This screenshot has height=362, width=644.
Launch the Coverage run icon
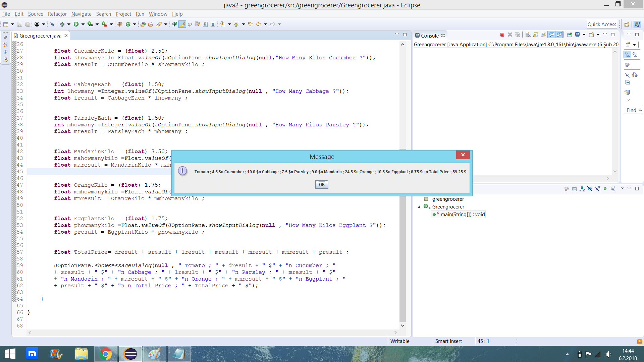(x=90, y=24)
